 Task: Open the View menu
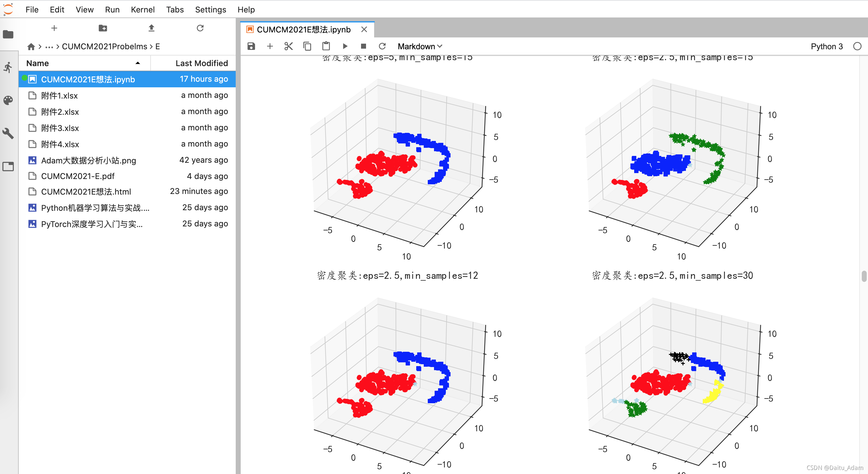[x=84, y=9]
